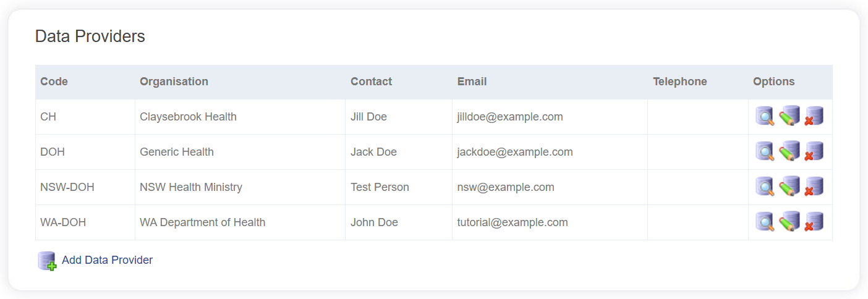Click the Organisation column header
Screen dimensions: 868x299
[x=174, y=82]
